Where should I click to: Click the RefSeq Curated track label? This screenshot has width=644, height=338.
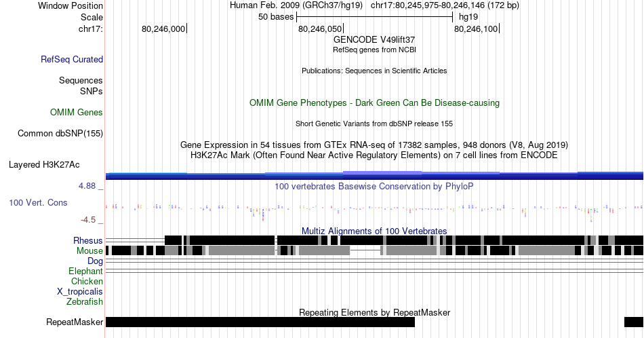[71, 59]
